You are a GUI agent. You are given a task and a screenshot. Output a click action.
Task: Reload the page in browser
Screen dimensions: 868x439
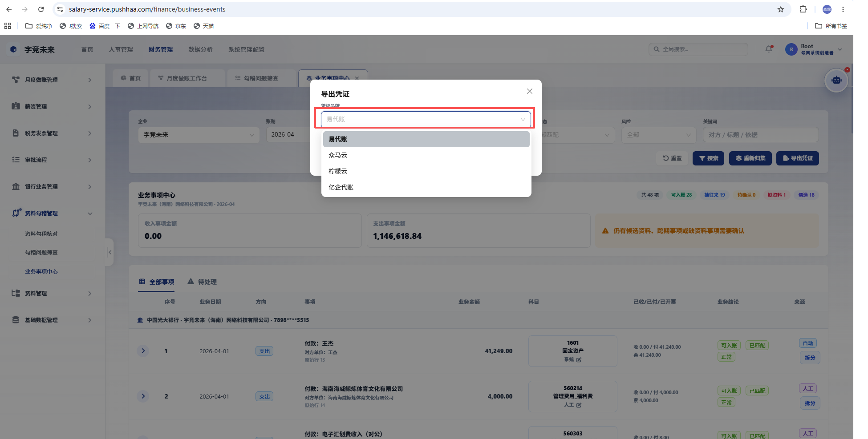(41, 9)
